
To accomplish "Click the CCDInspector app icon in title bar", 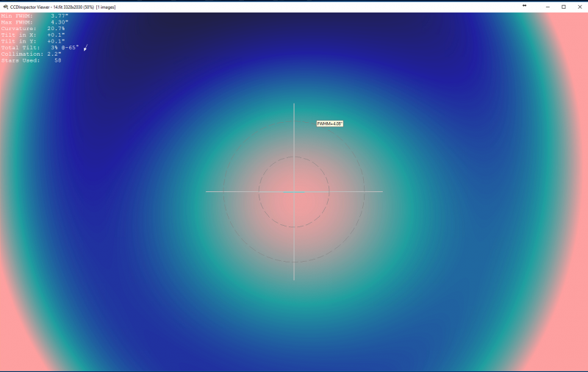I will (x=5, y=7).
